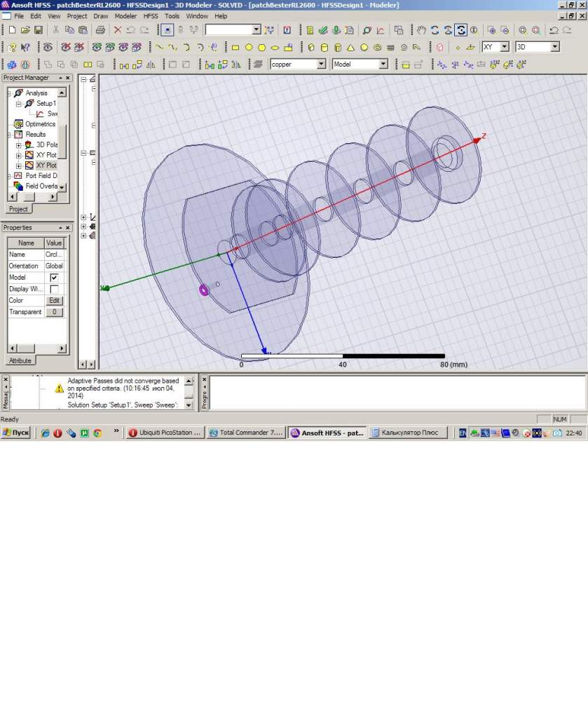Open the File menu
The height and width of the screenshot is (718, 588).
point(19,16)
